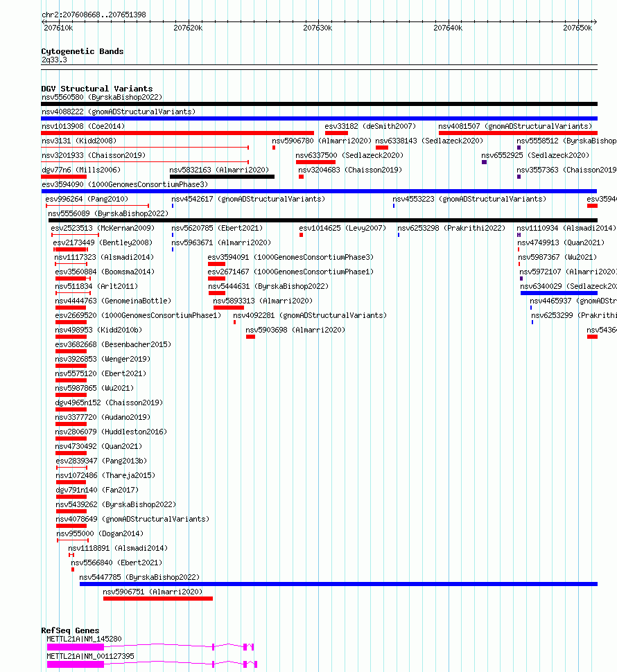Select the dgv4965n152 (Chaisson2019) label
This screenshot has height=672, width=617.
(x=109, y=403)
